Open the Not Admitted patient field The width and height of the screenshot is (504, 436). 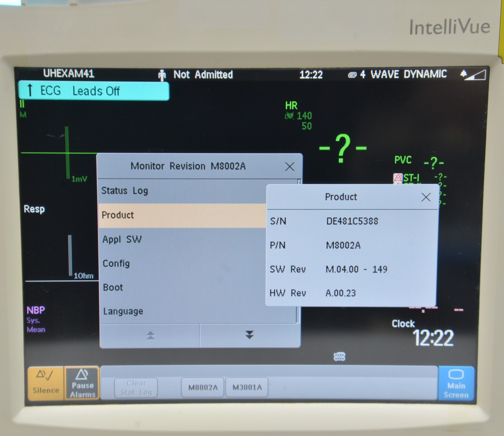203,75
